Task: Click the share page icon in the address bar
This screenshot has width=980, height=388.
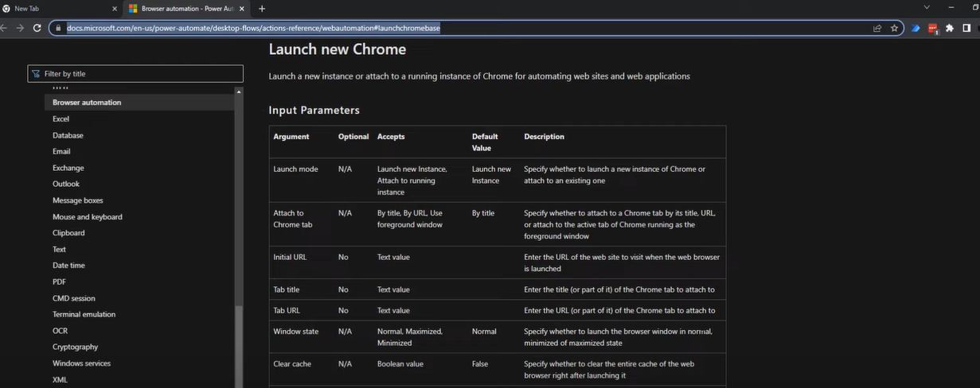Action: [877, 28]
